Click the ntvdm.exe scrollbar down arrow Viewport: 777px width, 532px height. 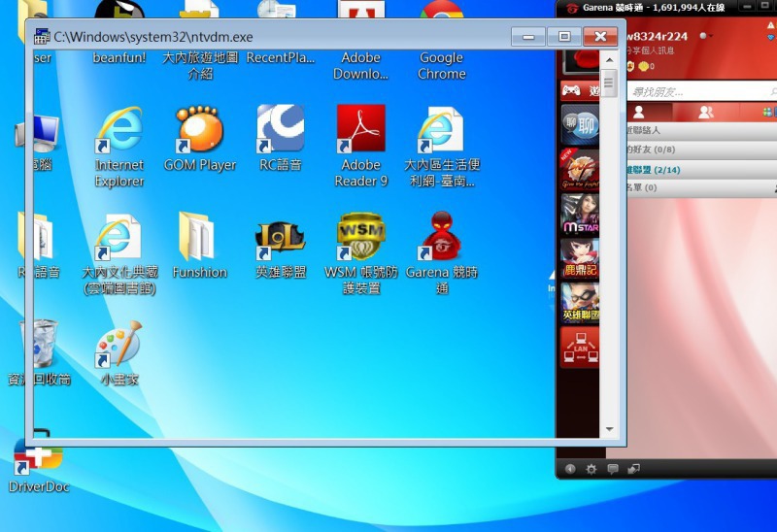point(610,429)
